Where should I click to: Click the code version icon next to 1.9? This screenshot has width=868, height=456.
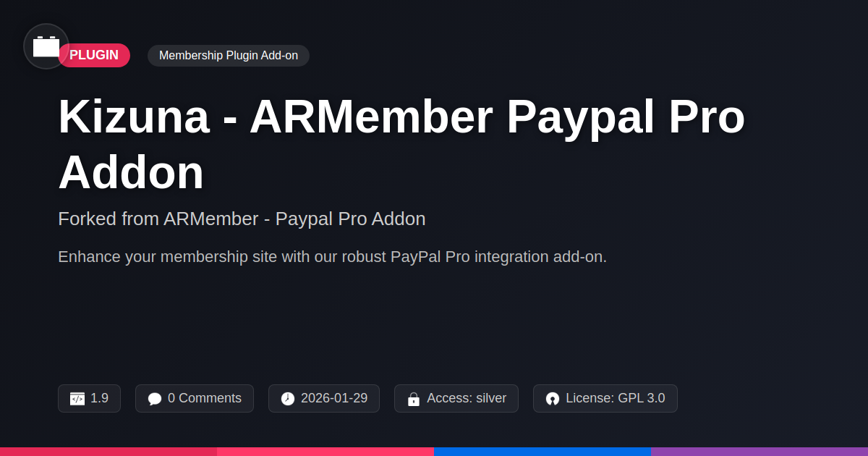(77, 399)
